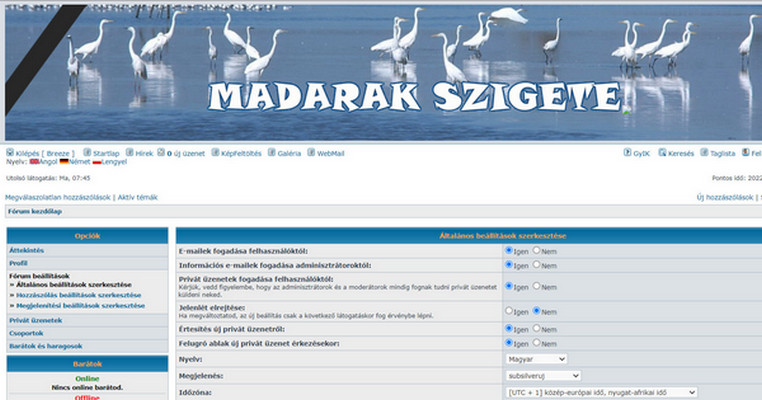Switch language via the German flag icon
Image resolution: width=762 pixels, height=400 pixels.
tap(64, 162)
